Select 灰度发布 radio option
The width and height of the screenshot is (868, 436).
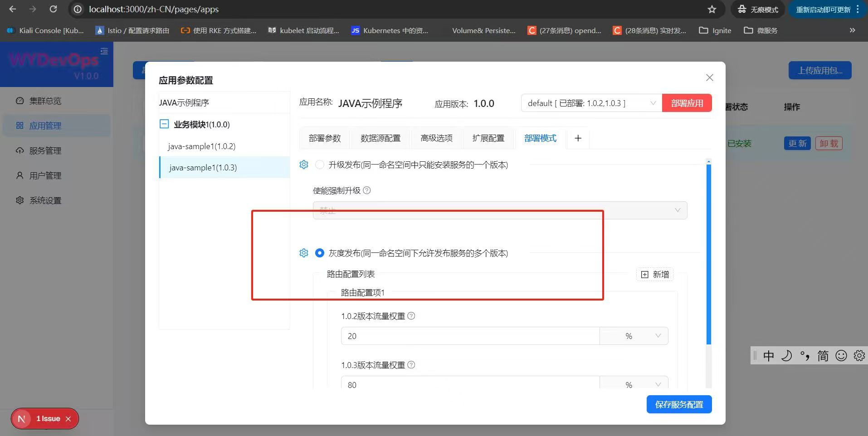tap(320, 253)
